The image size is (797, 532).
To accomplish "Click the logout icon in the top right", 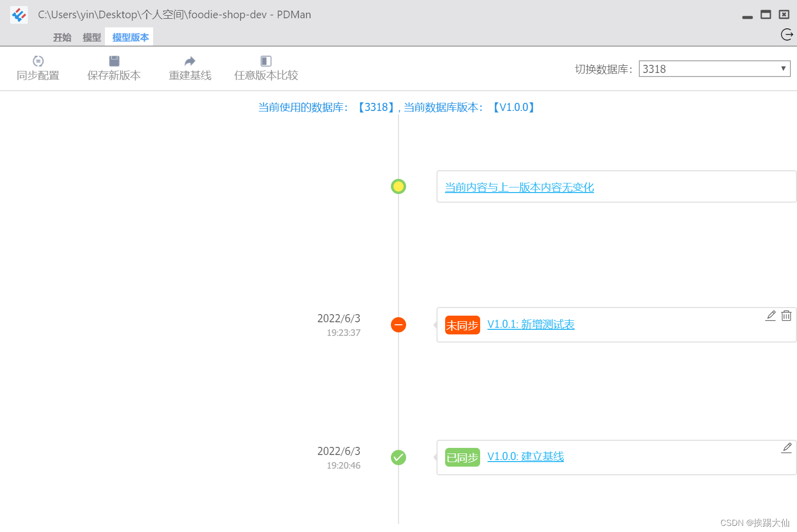I will click(787, 34).
